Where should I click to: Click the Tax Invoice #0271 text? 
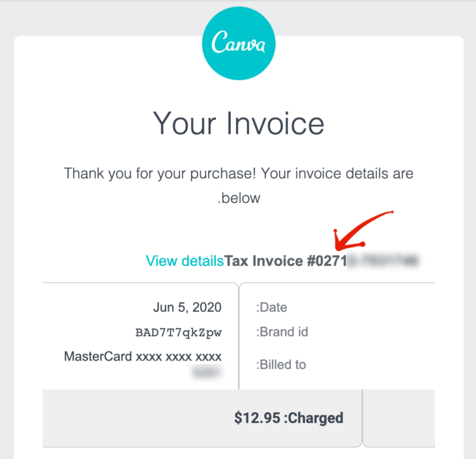click(286, 261)
